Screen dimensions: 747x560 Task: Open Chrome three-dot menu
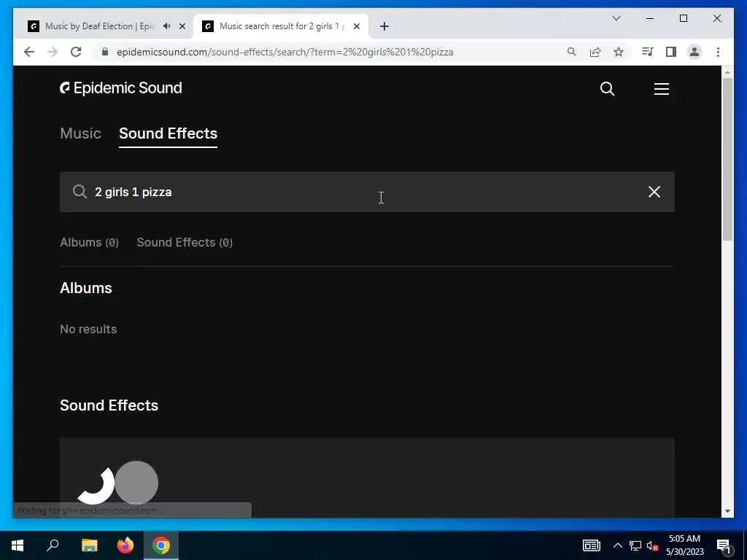[x=718, y=52]
